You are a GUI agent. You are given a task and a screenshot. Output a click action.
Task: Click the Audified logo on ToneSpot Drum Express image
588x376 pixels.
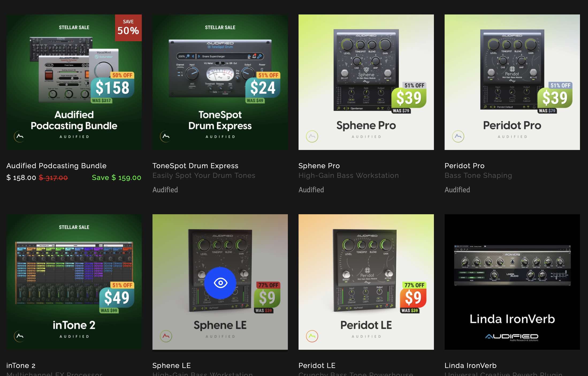click(x=166, y=136)
